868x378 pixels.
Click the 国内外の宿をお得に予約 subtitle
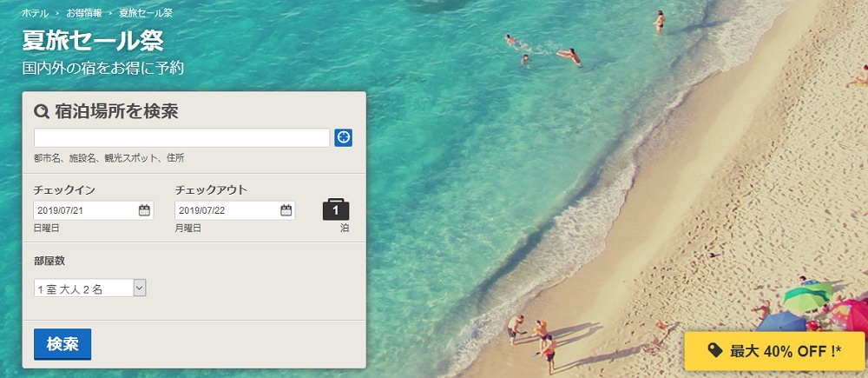tap(103, 68)
